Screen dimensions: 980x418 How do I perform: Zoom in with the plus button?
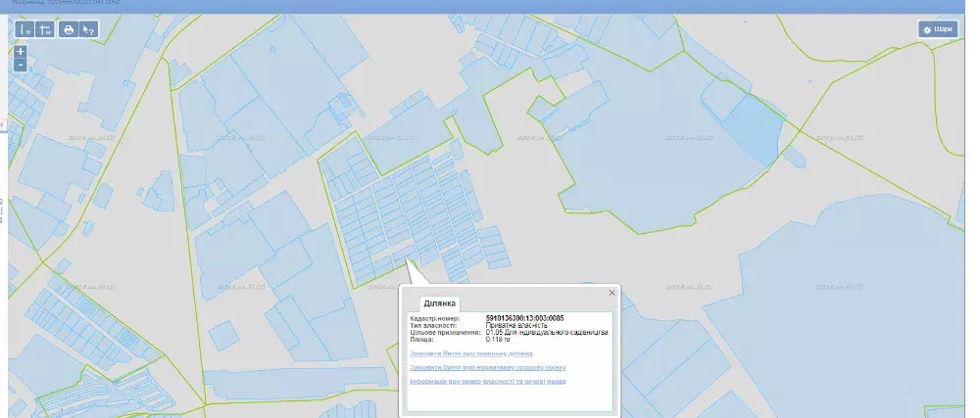click(x=21, y=51)
